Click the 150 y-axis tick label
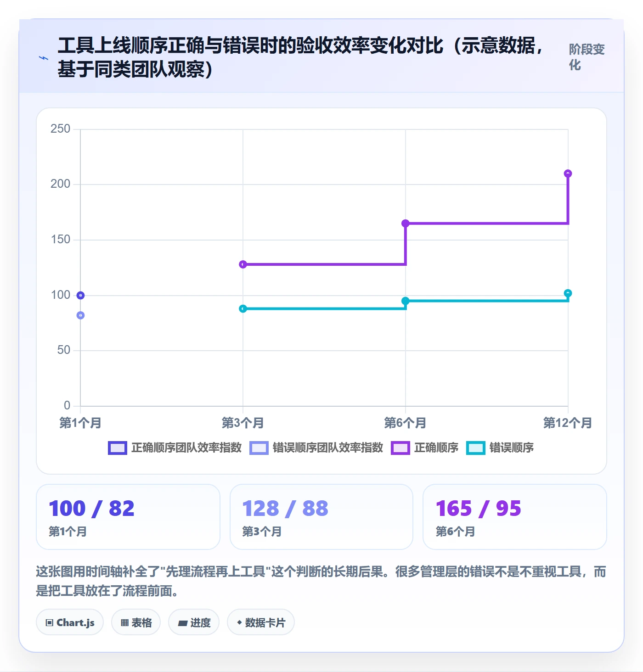The width and height of the screenshot is (643, 672). 61,240
